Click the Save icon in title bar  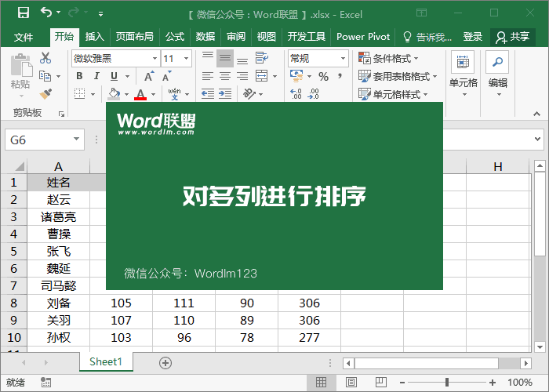23,13
